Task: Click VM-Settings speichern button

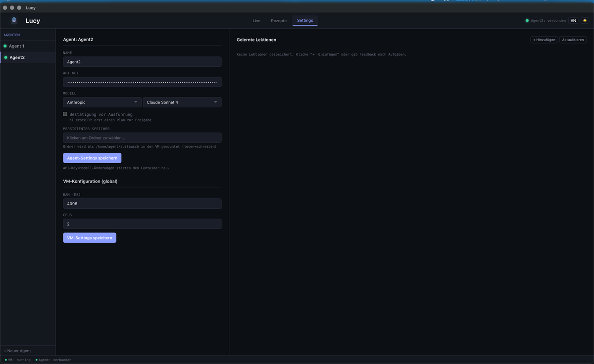Action: pyautogui.click(x=90, y=238)
